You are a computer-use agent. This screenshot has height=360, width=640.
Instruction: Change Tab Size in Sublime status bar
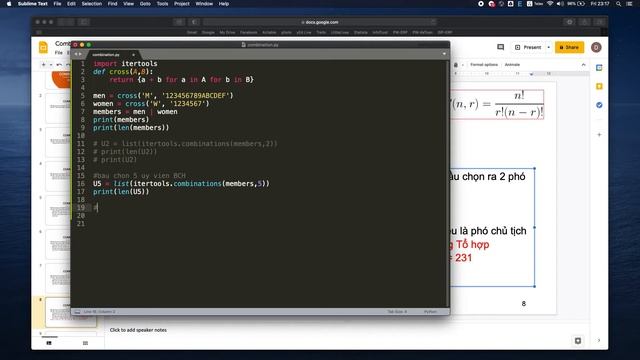point(397,311)
